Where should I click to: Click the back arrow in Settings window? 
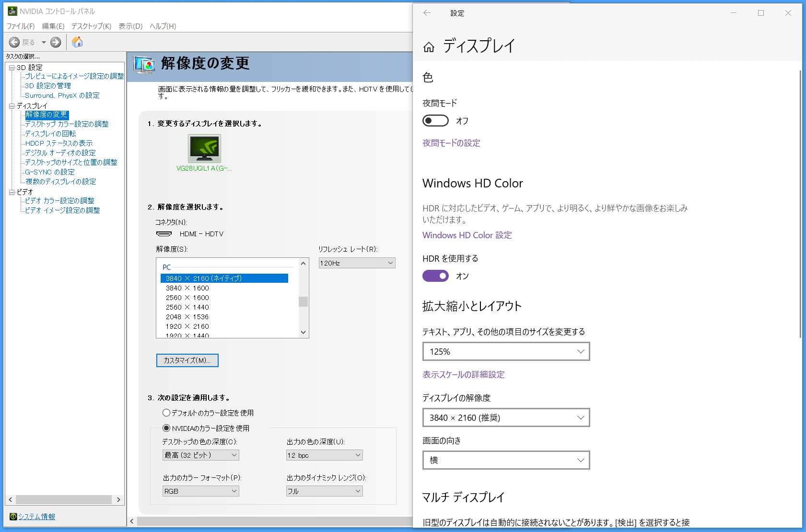[x=427, y=13]
